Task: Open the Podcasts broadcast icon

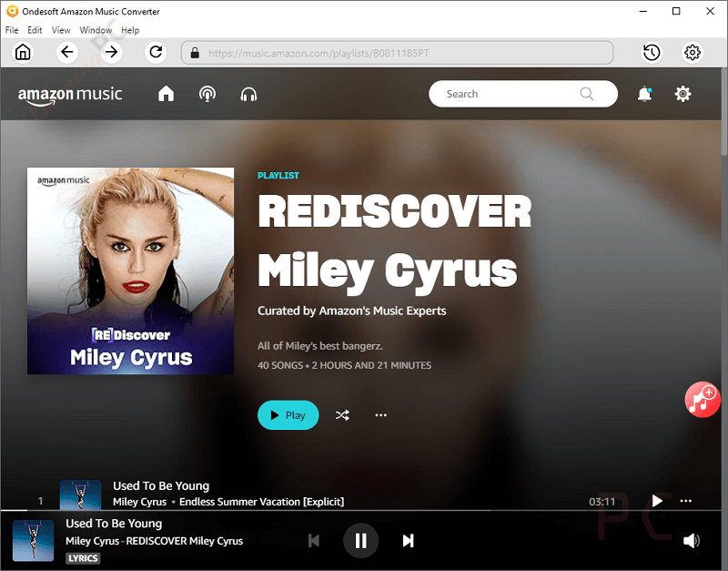Action: (207, 95)
